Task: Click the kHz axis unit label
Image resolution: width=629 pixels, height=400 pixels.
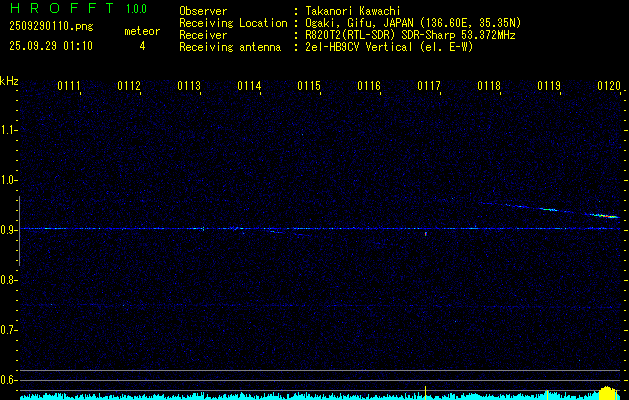Action: [9, 81]
